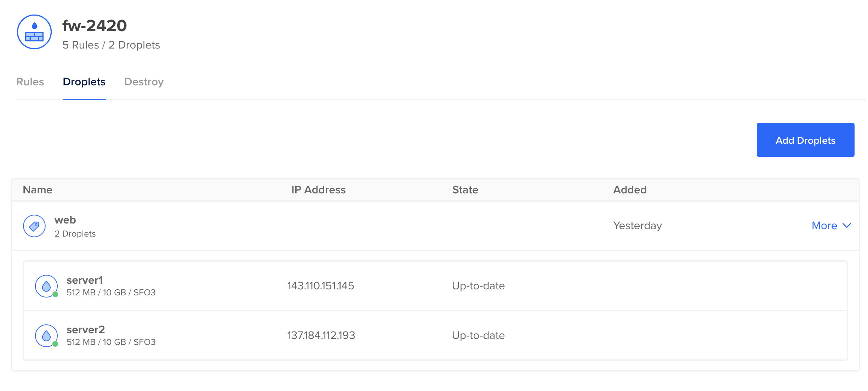Open the More actions menu for web
The height and width of the screenshot is (391, 868).
click(x=825, y=226)
